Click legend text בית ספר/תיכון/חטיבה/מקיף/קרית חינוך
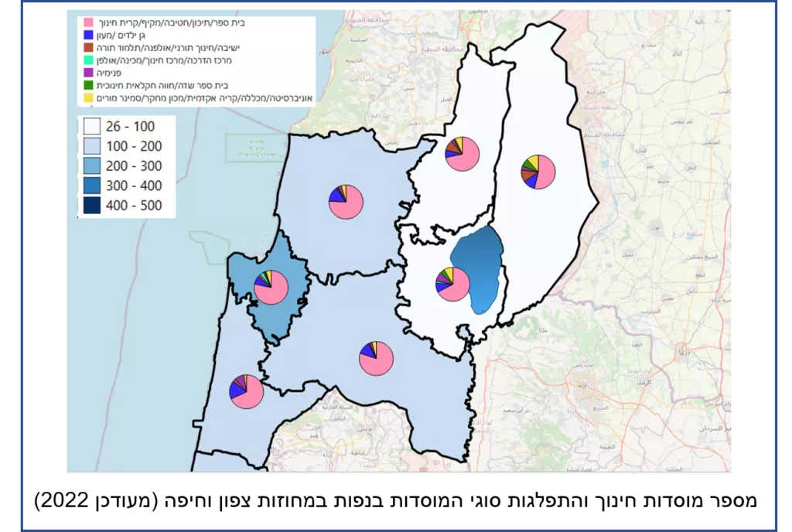 [171, 22]
